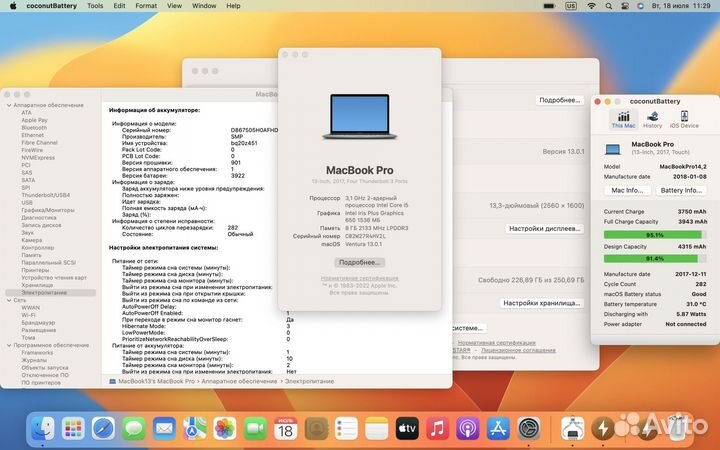The width and height of the screenshot is (720, 450).
Task: Open Notes app in the Dock
Action: 377,429
